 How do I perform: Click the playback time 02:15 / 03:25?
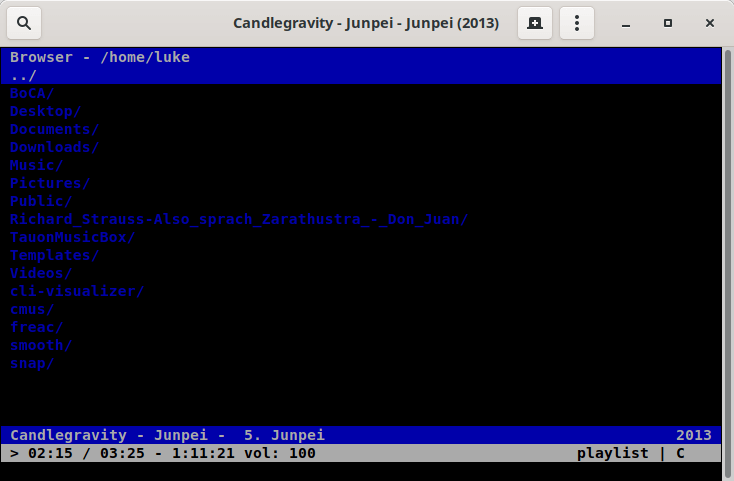pyautogui.click(x=86, y=453)
